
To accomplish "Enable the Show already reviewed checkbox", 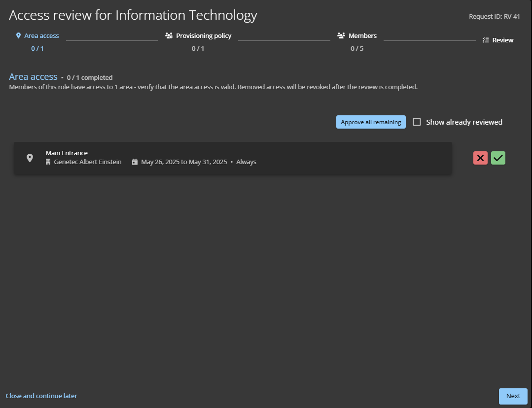I will point(417,122).
